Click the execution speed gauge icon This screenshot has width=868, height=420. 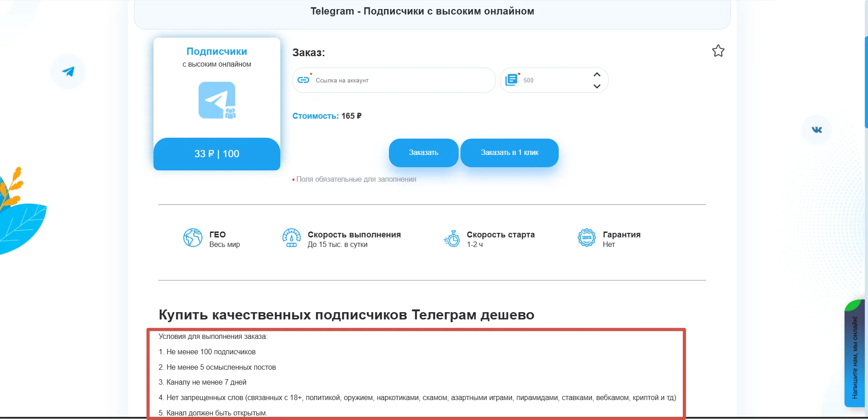(292, 237)
